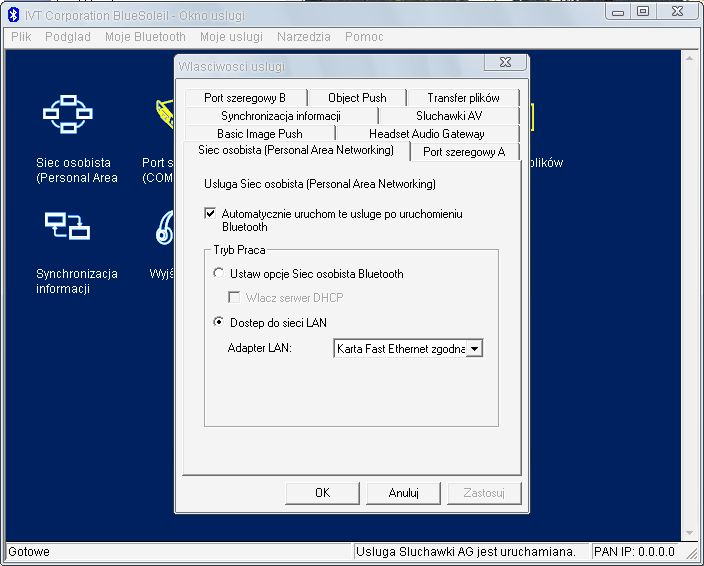Minimize the BlueSoleil window
This screenshot has width=704, height=566.
point(618,11)
